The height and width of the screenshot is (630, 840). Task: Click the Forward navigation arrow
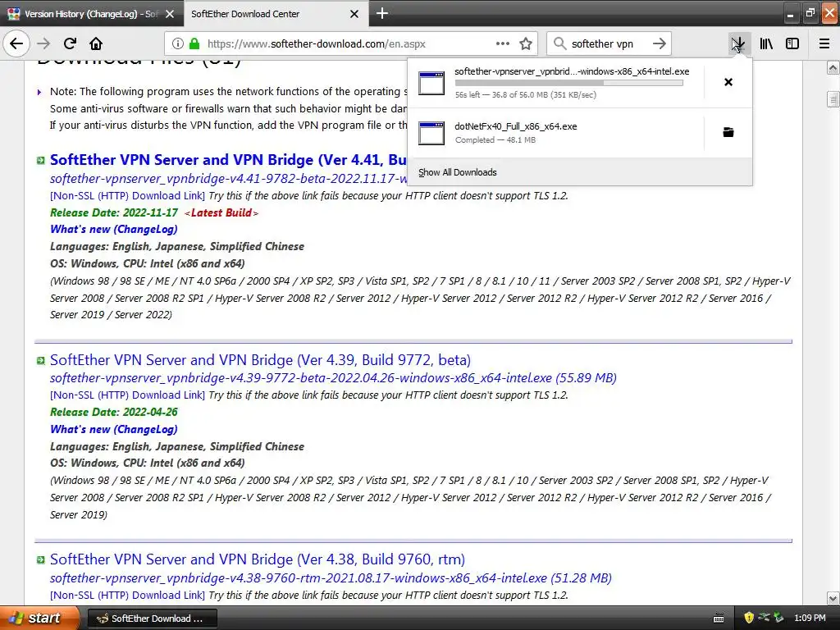tap(43, 43)
